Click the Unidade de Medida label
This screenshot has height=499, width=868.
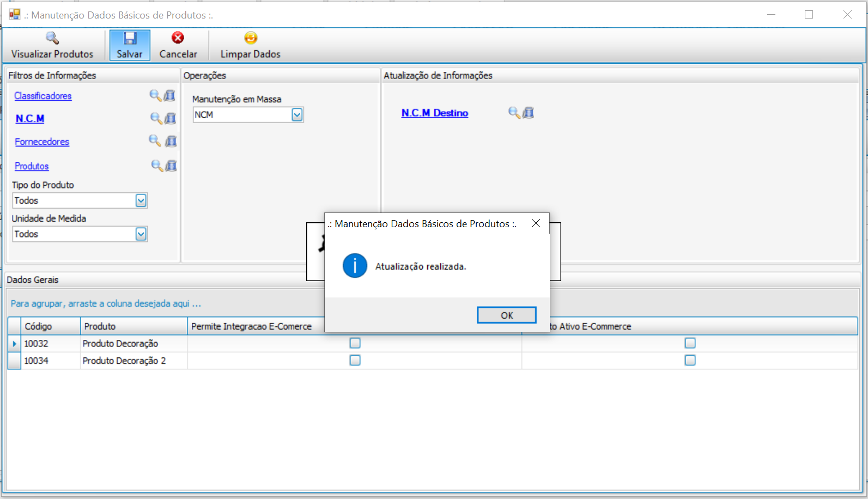pyautogui.click(x=49, y=218)
